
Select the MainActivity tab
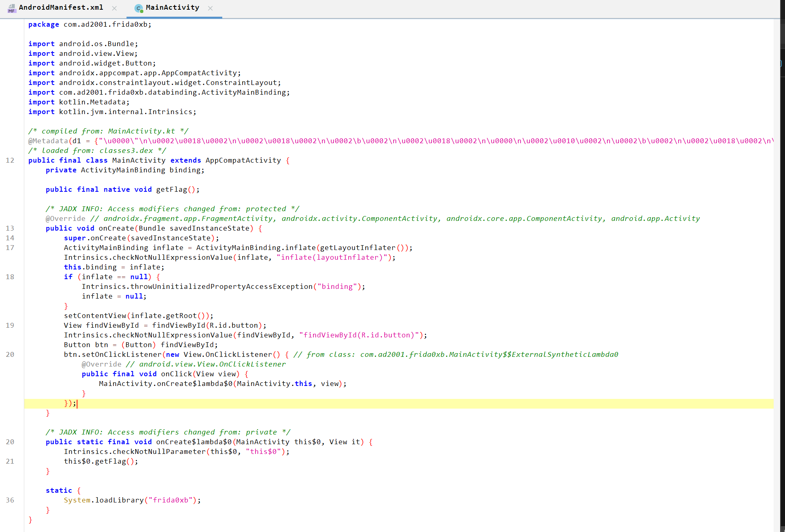[x=172, y=8]
